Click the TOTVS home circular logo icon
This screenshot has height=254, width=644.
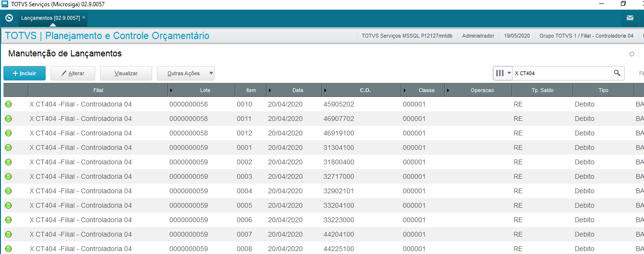pos(9,18)
